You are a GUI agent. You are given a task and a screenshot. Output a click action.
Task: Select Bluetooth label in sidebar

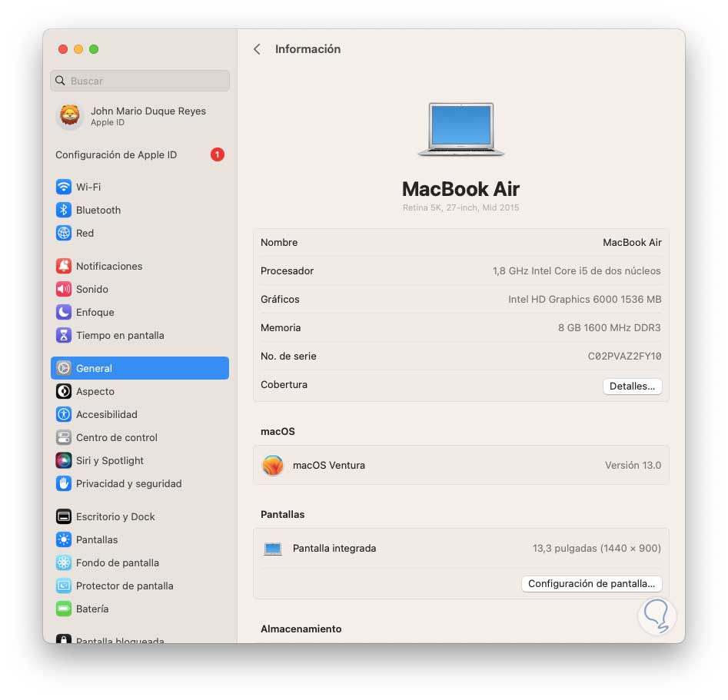click(98, 211)
